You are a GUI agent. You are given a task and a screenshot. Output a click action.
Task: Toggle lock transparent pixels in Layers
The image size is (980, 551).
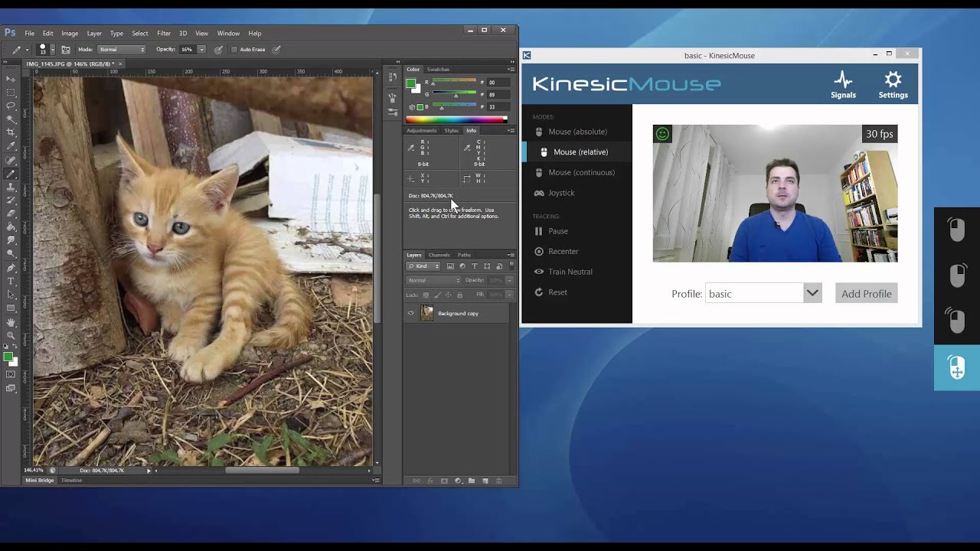click(x=426, y=295)
